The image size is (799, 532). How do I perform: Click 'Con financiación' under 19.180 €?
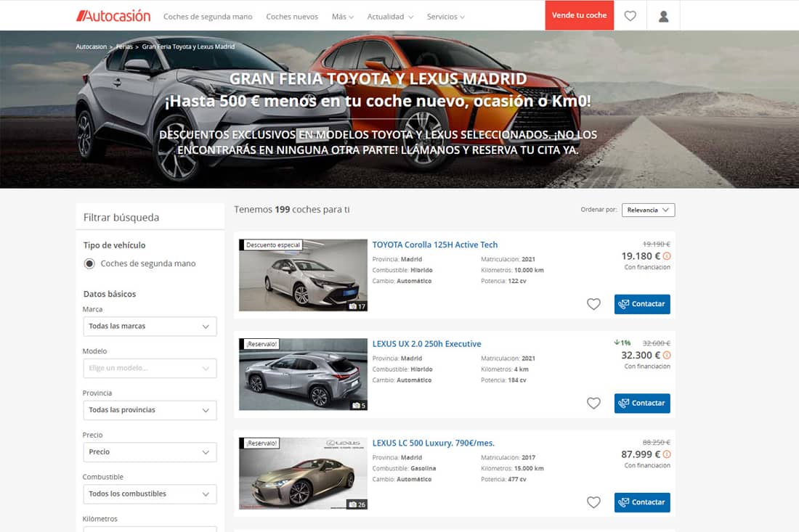(647, 267)
